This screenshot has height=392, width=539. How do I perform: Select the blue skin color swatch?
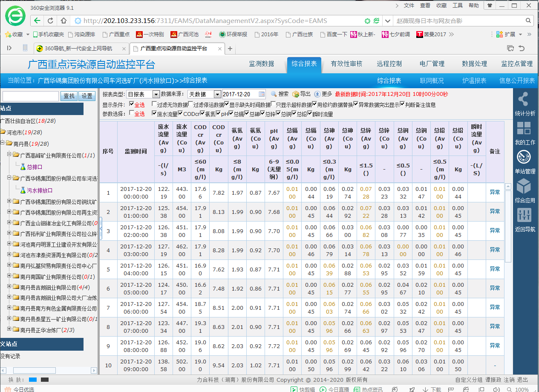[x=33, y=380]
